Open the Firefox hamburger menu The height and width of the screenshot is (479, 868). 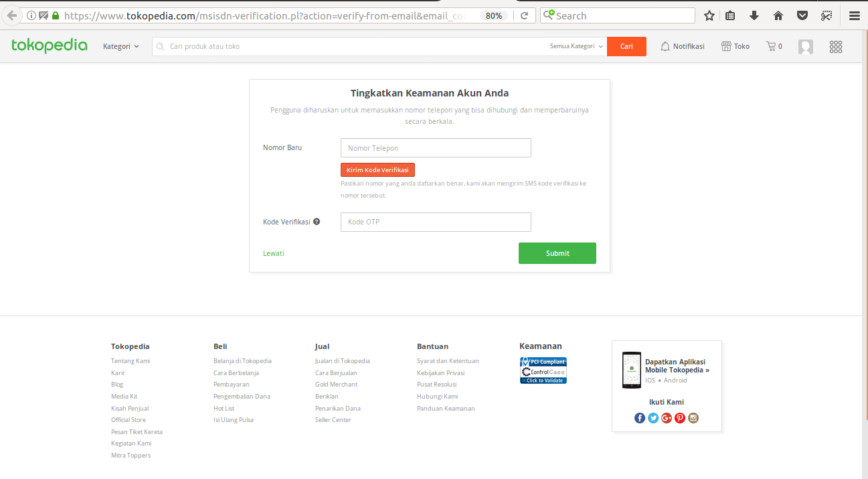(x=854, y=15)
